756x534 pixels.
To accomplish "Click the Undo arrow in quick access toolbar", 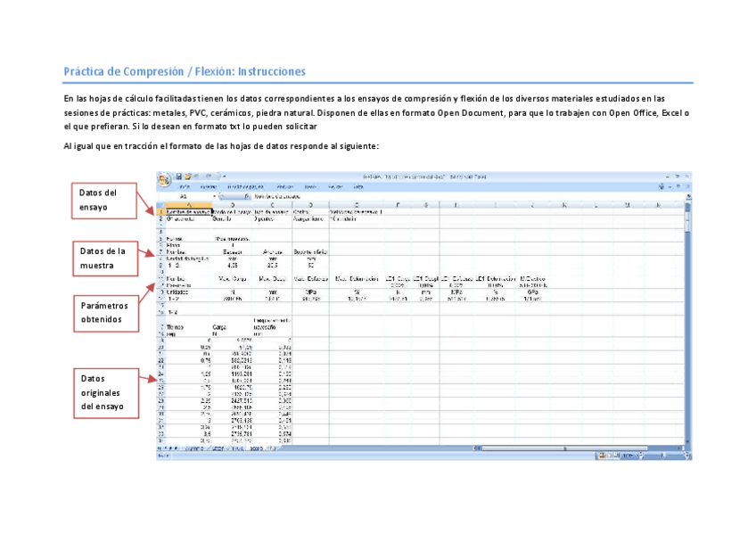I will coord(196,177).
